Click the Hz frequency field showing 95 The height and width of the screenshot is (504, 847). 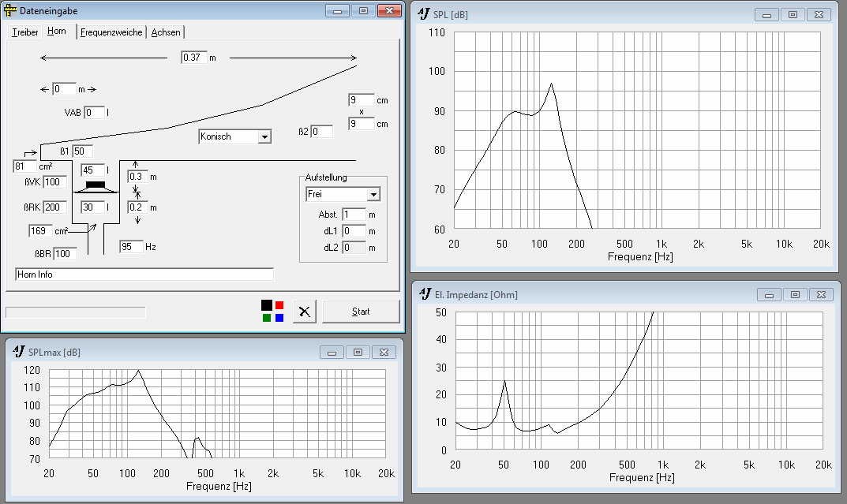131,247
